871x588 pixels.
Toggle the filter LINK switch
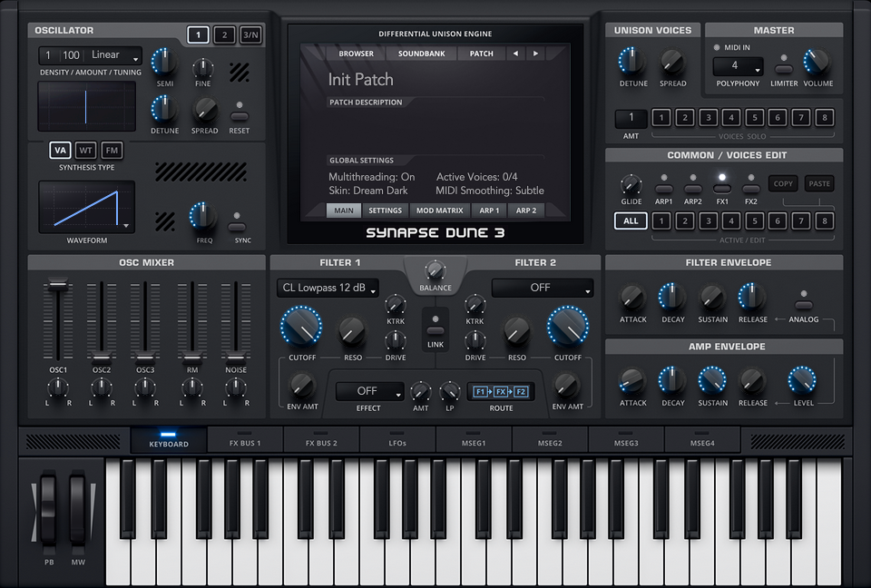click(435, 330)
